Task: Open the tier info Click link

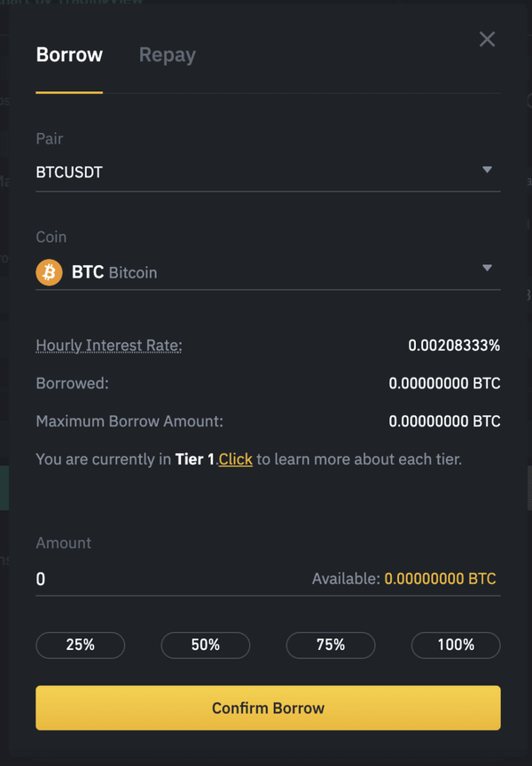Action: [x=236, y=459]
